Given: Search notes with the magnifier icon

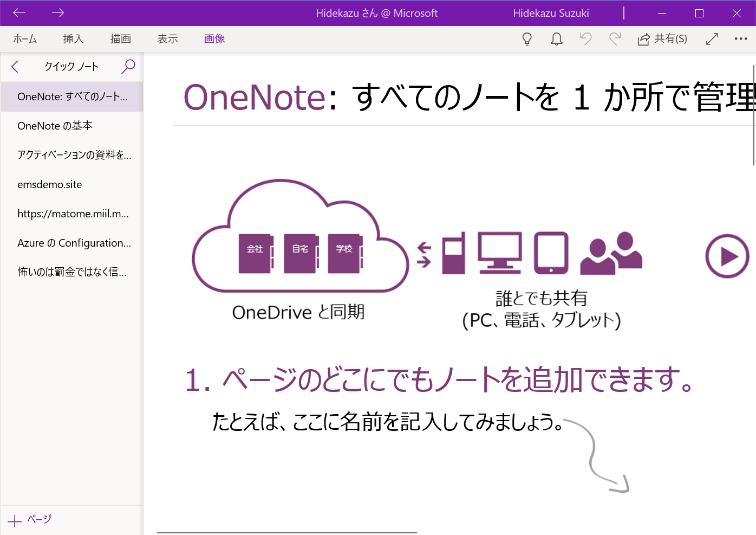Looking at the screenshot, I should tap(128, 66).
